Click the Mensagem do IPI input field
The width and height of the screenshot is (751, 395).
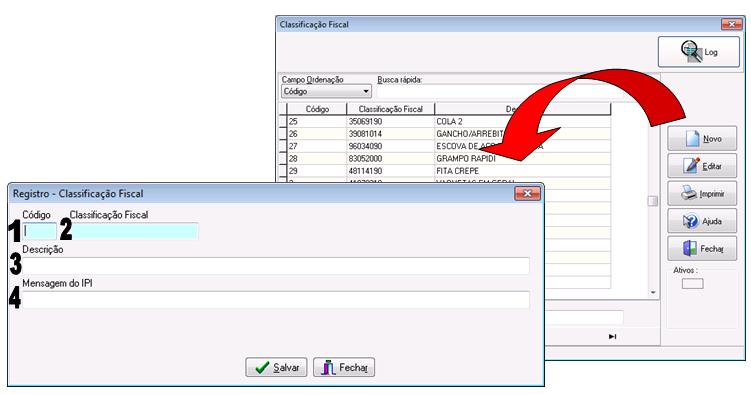(x=276, y=300)
